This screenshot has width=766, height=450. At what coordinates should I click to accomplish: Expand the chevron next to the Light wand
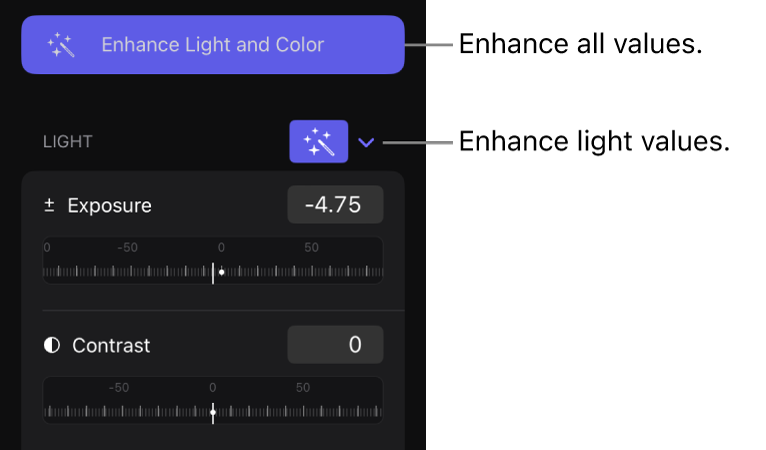coord(366,142)
